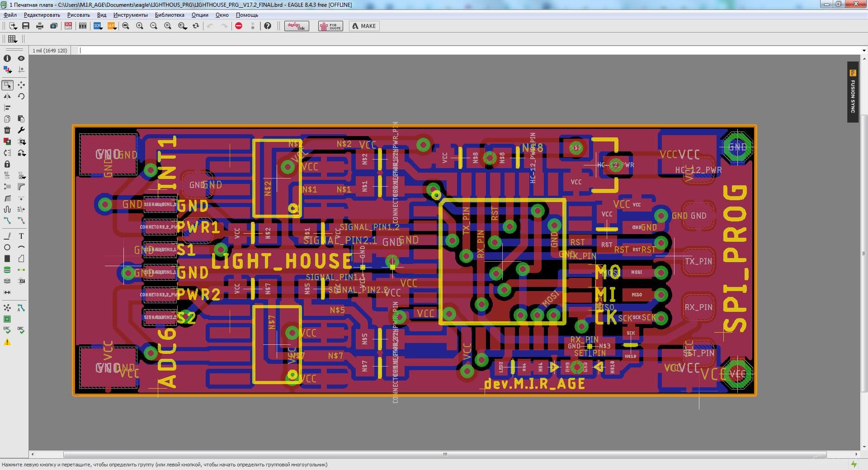
Task: Open the CAM processor icon
Action: [53, 26]
